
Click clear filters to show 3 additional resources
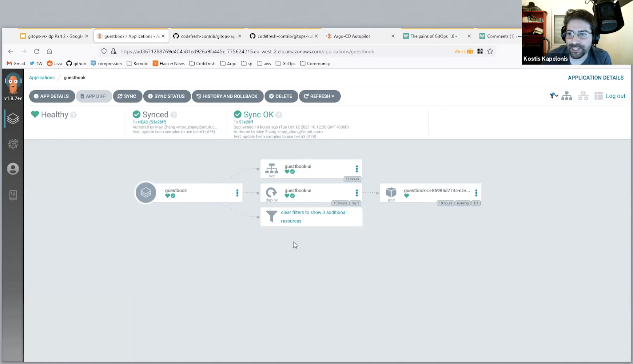click(314, 217)
